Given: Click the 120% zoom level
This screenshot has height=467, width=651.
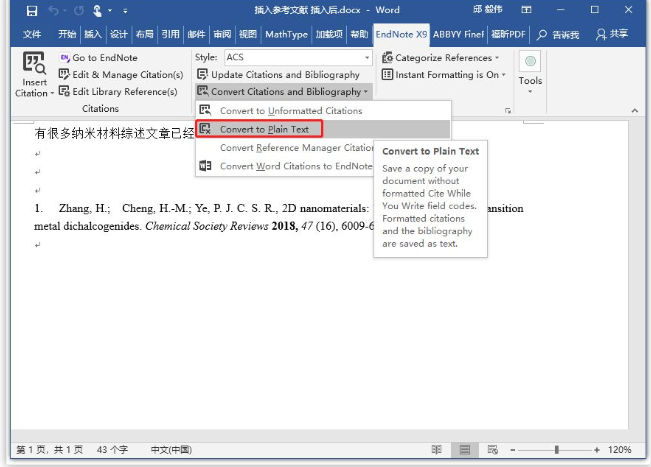Looking at the screenshot, I should coord(619,450).
